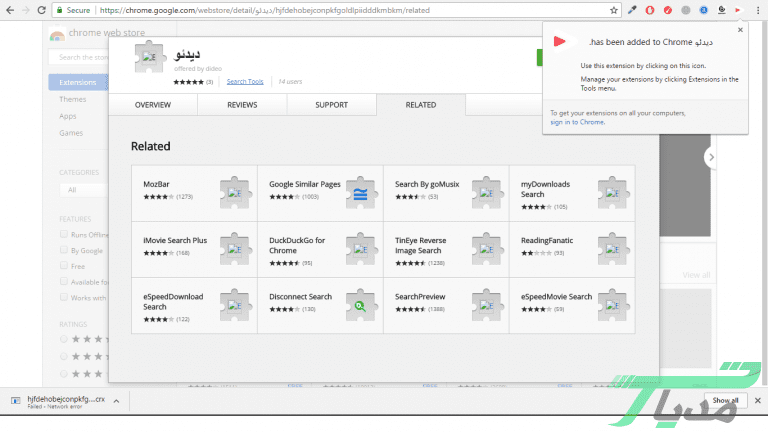768x432 pixels.
Task: Click the eyedropper extension icon in toolbar
Action: pos(631,10)
